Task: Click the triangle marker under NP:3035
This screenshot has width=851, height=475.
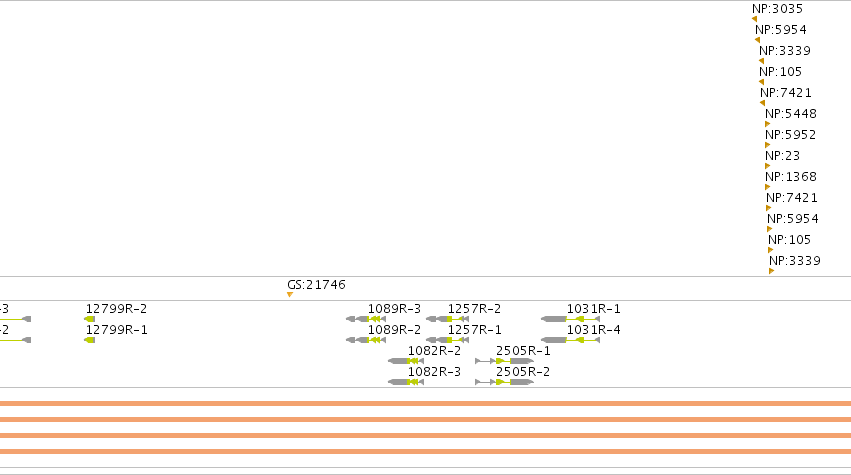Action: coord(754,19)
